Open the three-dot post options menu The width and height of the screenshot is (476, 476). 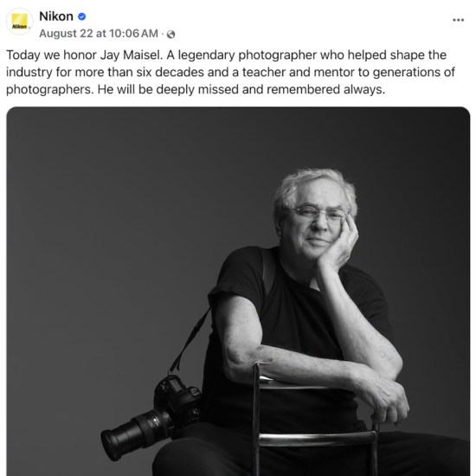pos(458,20)
